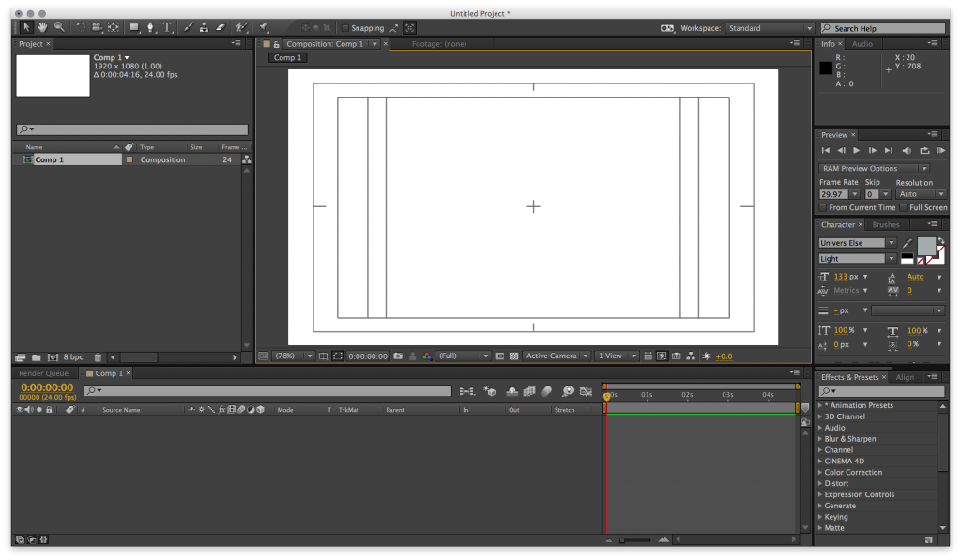This screenshot has height=560, width=961.
Task: Switch to the Audio tab
Action: click(x=862, y=44)
